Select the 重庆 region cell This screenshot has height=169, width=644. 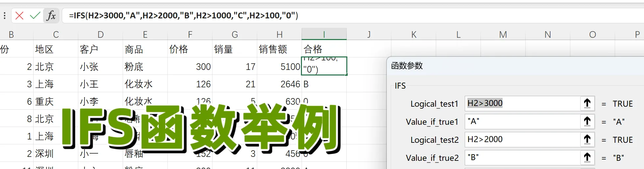tap(56, 101)
